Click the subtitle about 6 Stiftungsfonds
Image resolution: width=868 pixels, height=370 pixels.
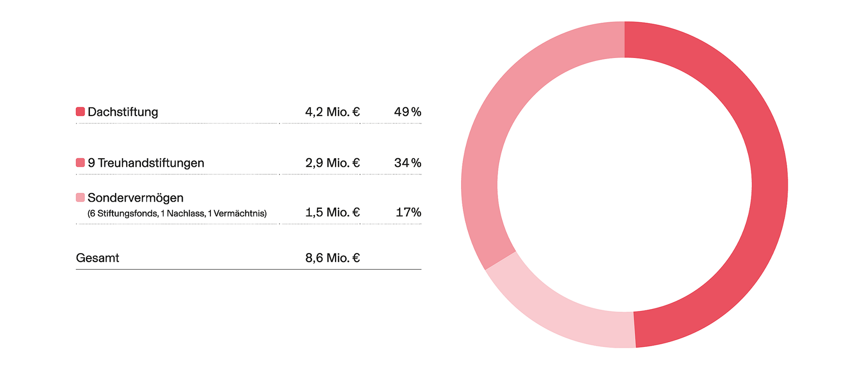pyautogui.click(x=177, y=213)
